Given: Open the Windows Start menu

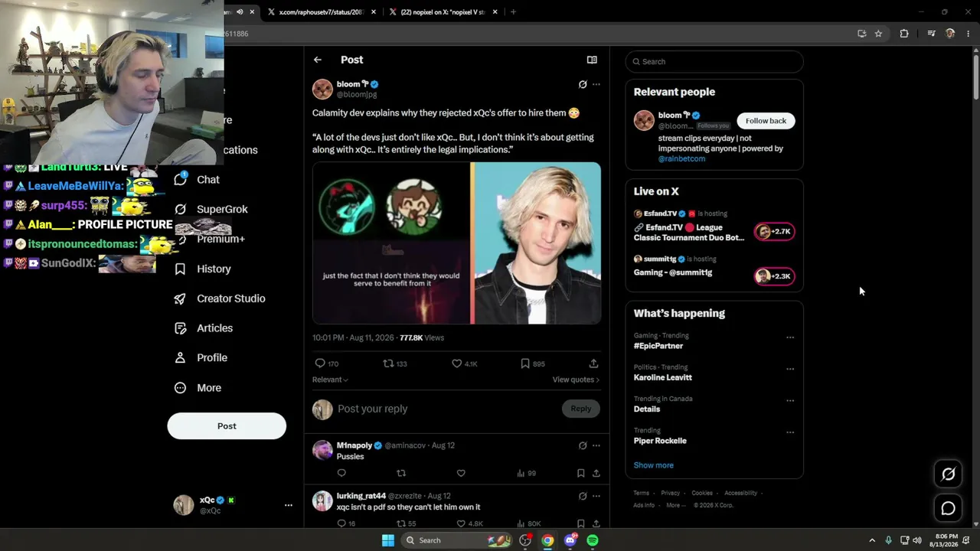Looking at the screenshot, I should (x=388, y=540).
